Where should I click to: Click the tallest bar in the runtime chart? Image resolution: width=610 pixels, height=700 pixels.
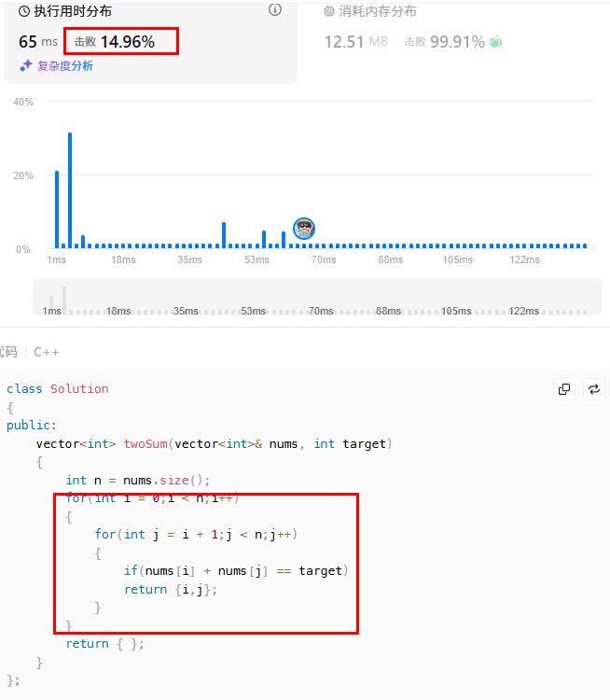point(70,189)
